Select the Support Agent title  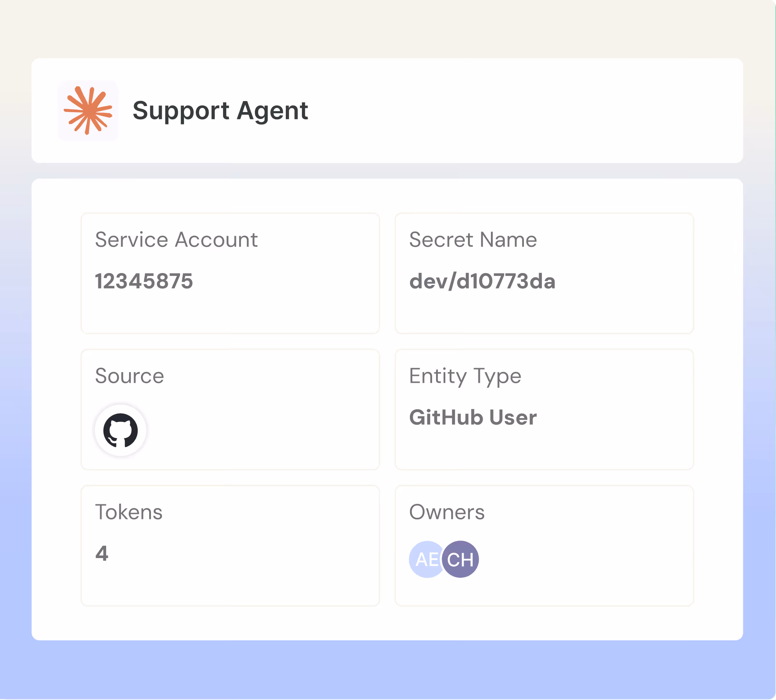tap(220, 111)
